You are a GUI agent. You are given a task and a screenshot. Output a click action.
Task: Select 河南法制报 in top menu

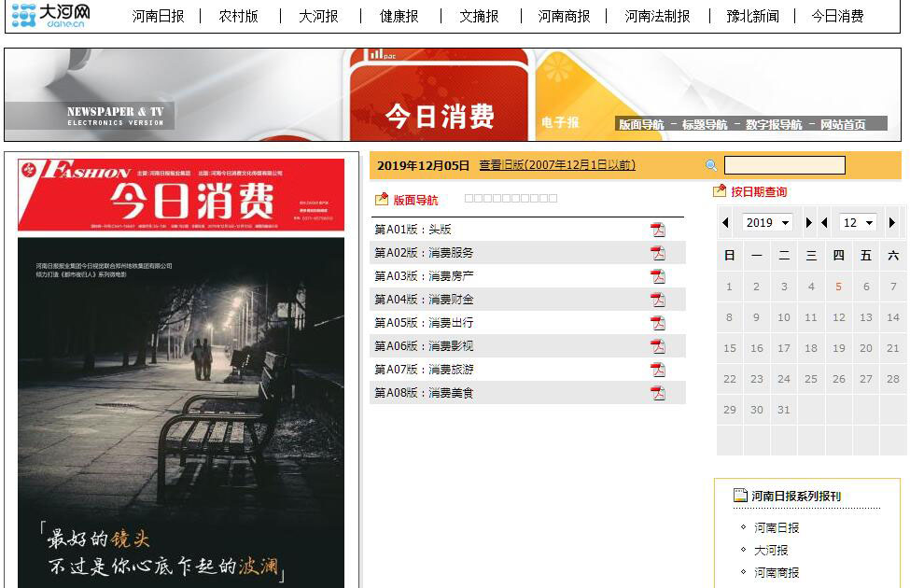coord(657,16)
